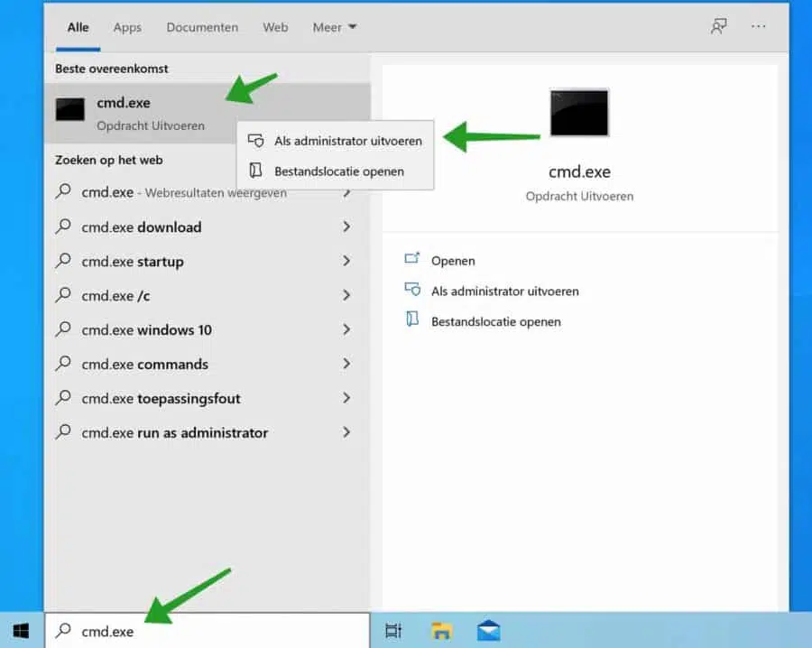Select the 'cmd.exe commands' suggestion
This screenshot has width=812, height=648.
(x=208, y=364)
